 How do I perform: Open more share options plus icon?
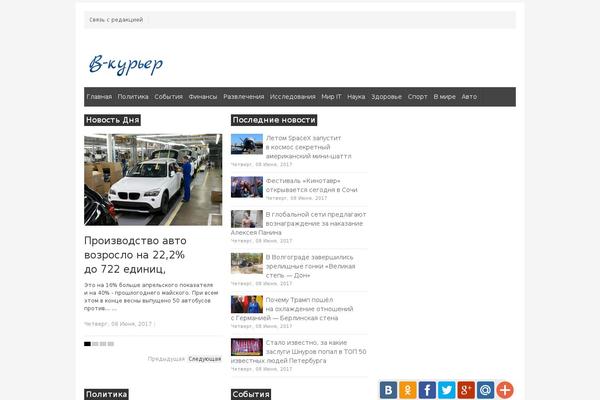505,390
